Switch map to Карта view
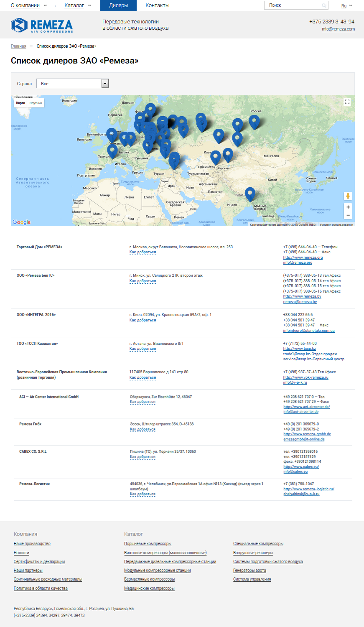The width and height of the screenshot is (364, 627). (x=20, y=103)
